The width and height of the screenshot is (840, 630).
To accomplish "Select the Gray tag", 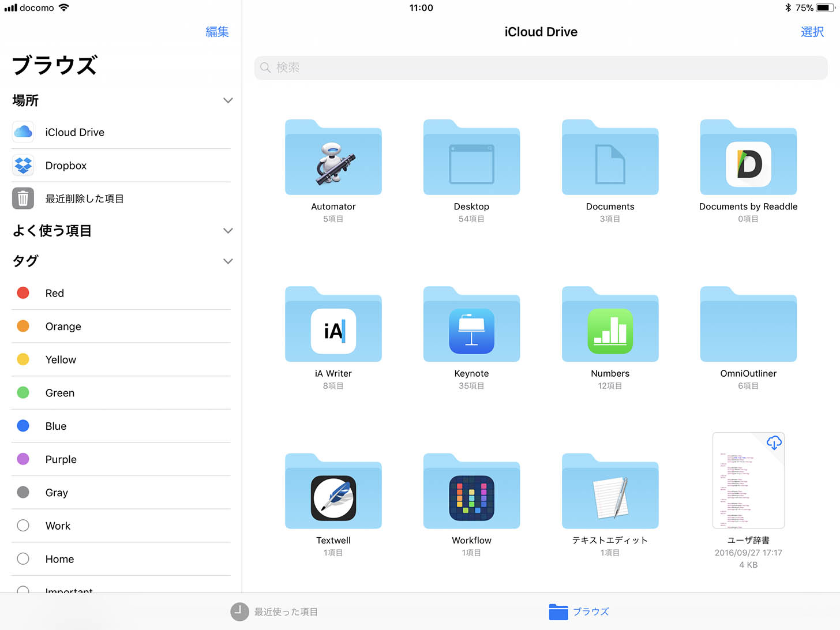I will tap(57, 493).
